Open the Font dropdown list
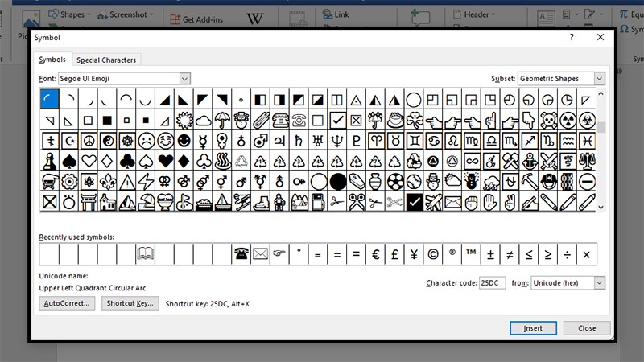 tap(185, 78)
